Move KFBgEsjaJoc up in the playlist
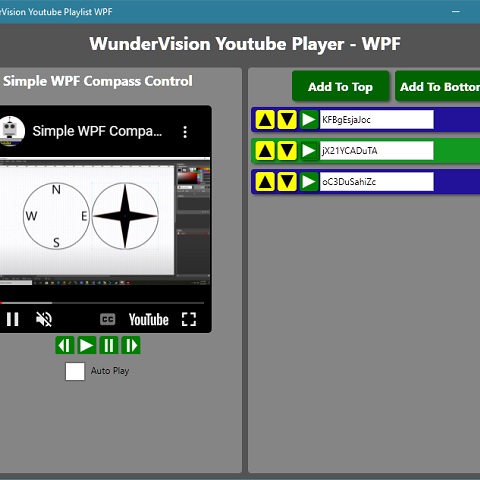 pos(265,120)
